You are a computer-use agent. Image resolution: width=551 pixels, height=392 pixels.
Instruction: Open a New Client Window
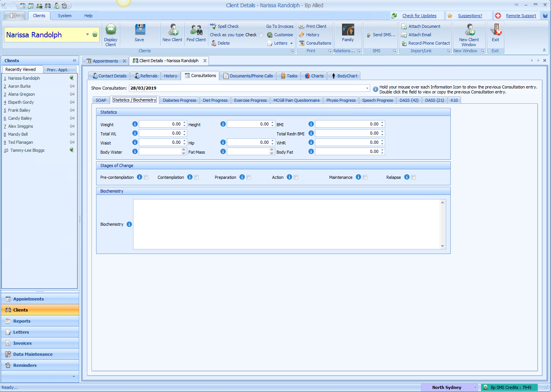469,35
